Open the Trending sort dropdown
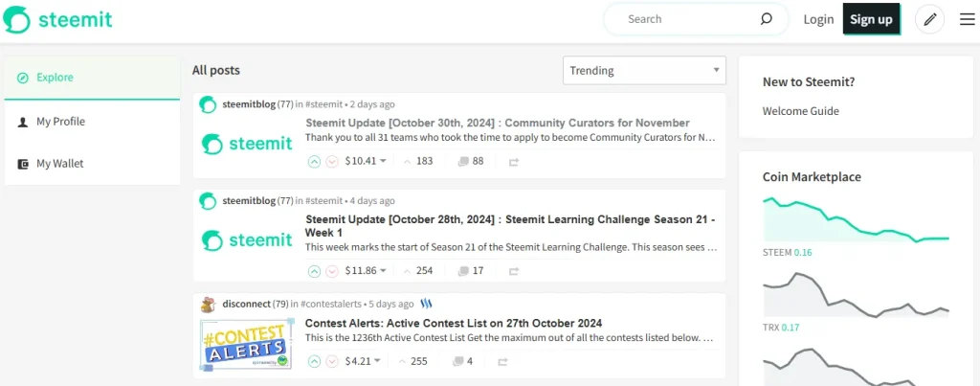Viewport: 980px width, 386px height. coord(644,70)
